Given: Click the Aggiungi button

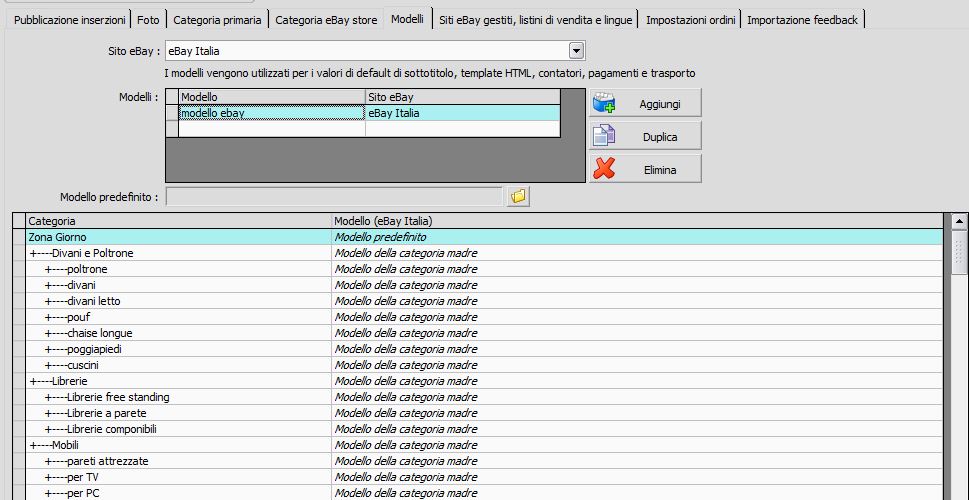Looking at the screenshot, I should [x=645, y=103].
